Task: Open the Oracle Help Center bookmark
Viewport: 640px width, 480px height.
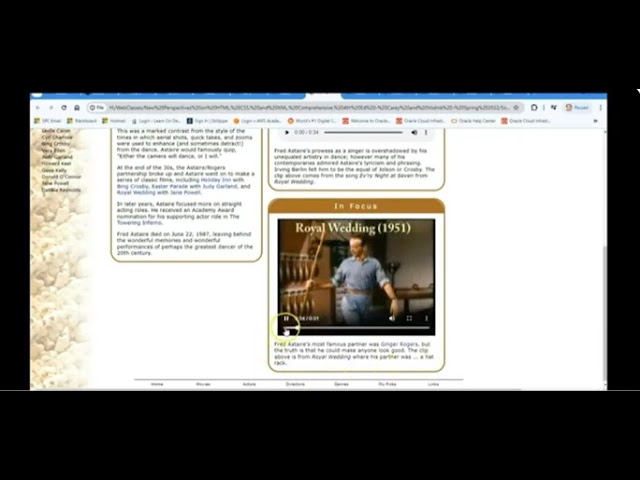Action: (473, 121)
